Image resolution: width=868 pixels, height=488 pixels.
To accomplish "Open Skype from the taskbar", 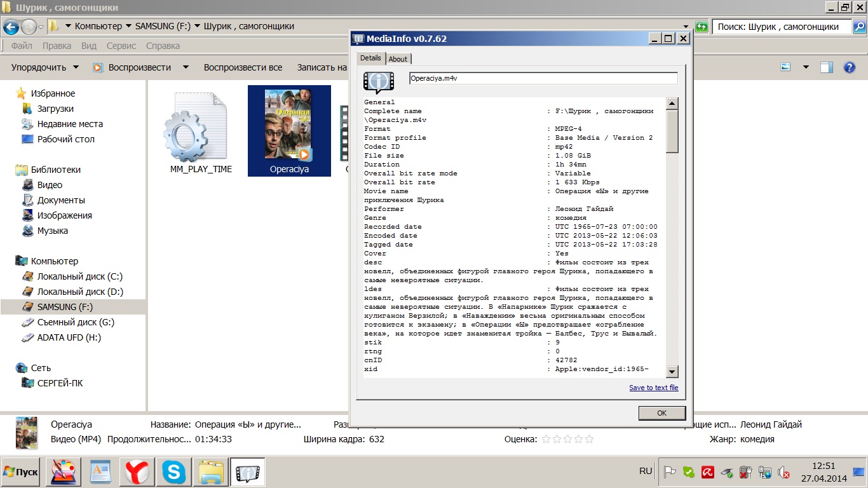I will click(174, 472).
